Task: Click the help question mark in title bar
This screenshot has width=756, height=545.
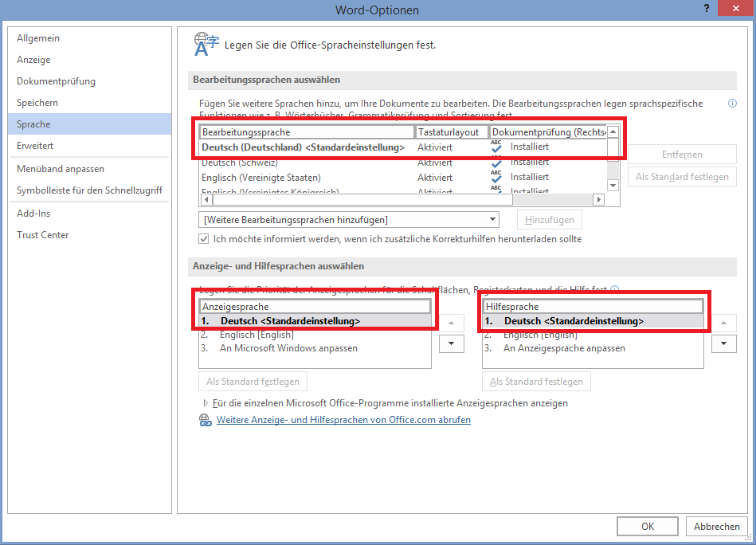Action: click(x=707, y=8)
